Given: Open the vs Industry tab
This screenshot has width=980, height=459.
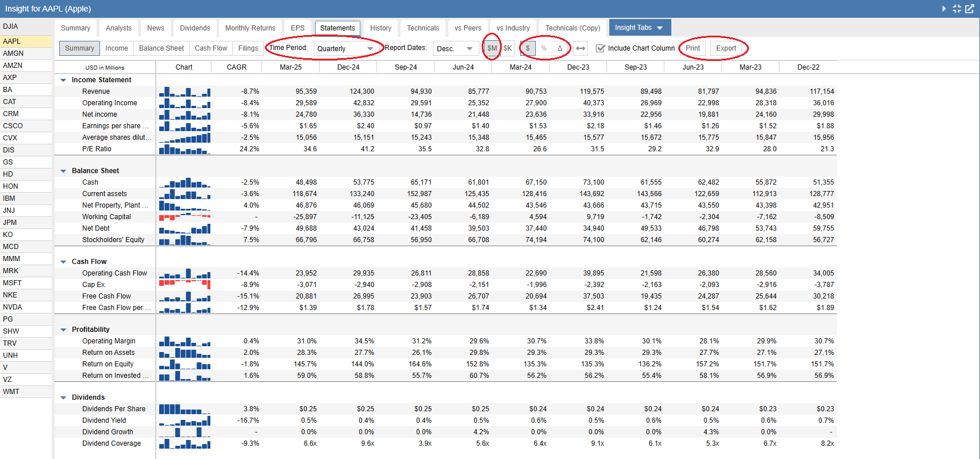Looking at the screenshot, I should point(513,28).
